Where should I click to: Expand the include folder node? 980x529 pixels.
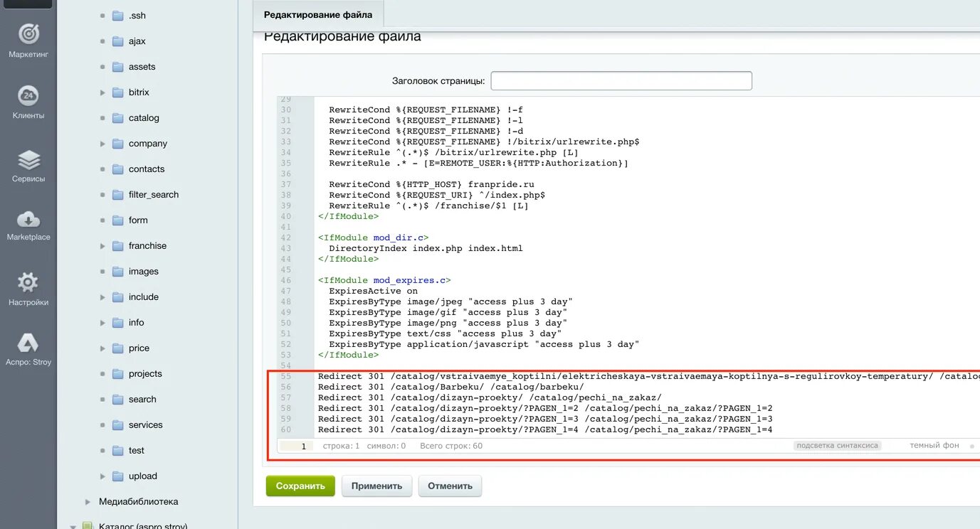click(x=102, y=297)
